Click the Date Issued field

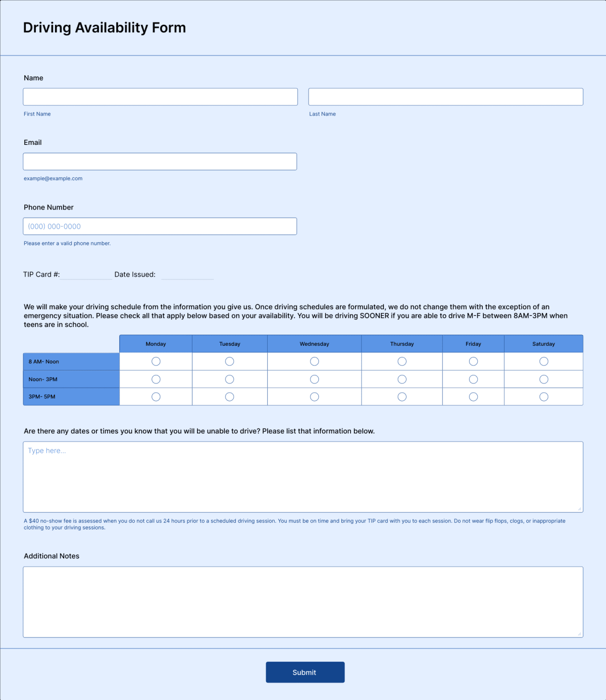[187, 275]
